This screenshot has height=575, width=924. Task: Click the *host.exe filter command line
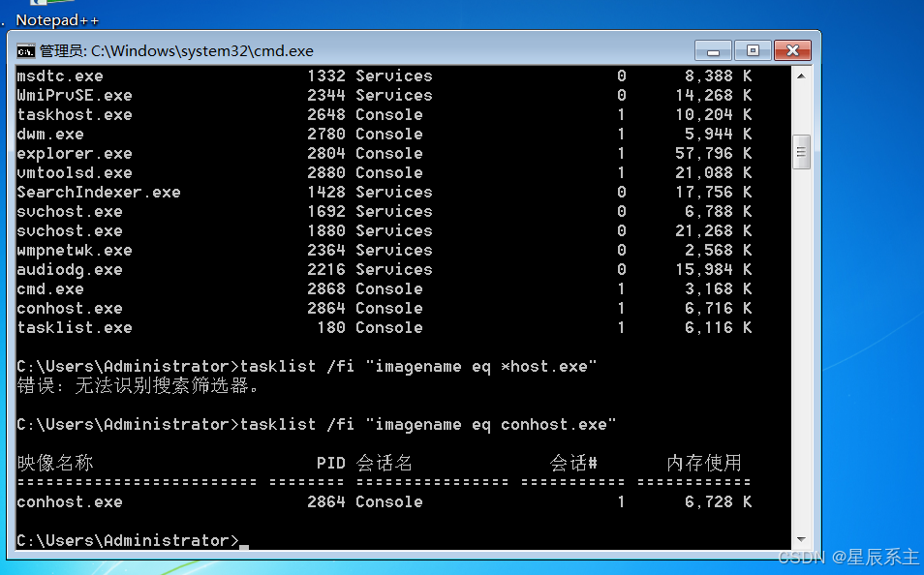[x=307, y=367]
